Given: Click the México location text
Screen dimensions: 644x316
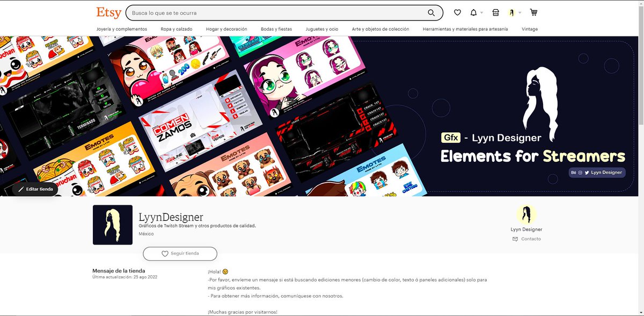Looking at the screenshot, I should coord(146,234).
